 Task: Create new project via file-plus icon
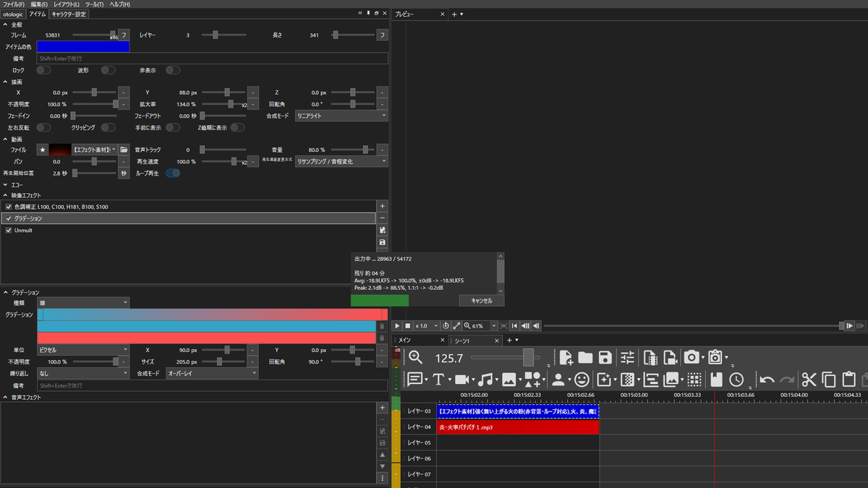[566, 357]
